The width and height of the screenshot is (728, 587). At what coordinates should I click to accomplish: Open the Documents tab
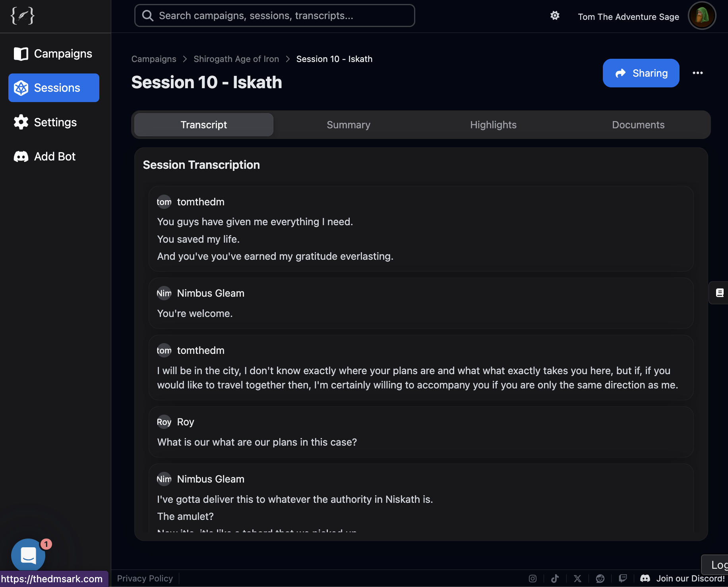(638, 125)
